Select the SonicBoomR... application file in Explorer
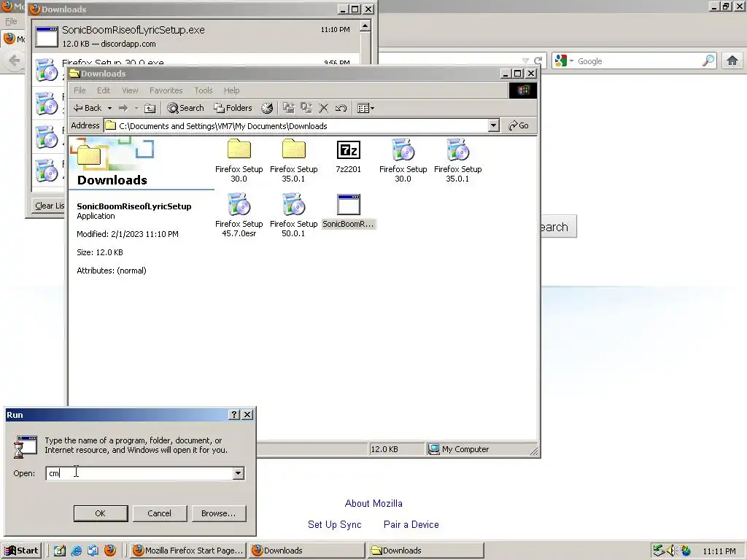747x560 pixels. coord(348,211)
